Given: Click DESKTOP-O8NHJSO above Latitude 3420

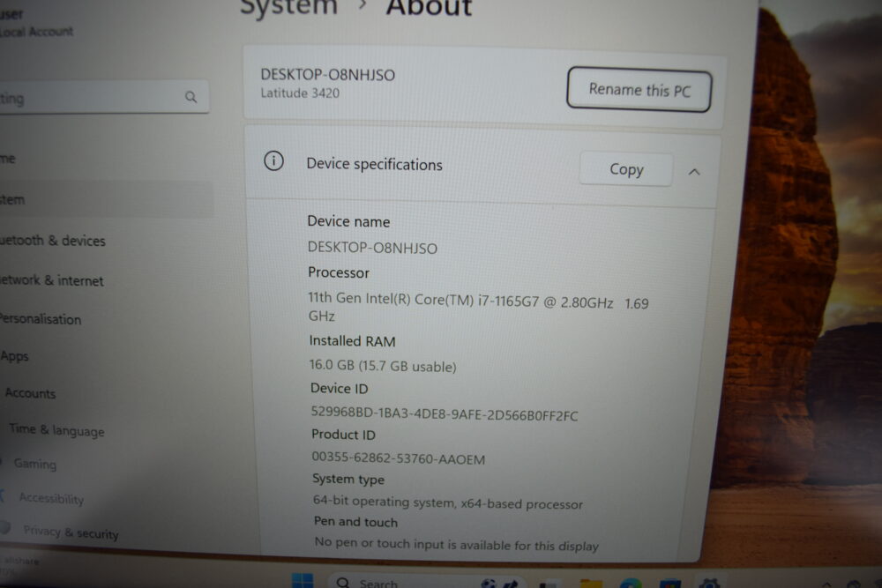Looking at the screenshot, I should coord(328,75).
